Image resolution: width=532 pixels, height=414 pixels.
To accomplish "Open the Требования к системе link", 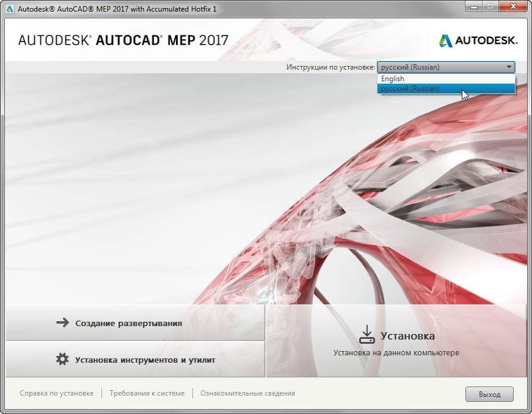I will click(x=147, y=393).
